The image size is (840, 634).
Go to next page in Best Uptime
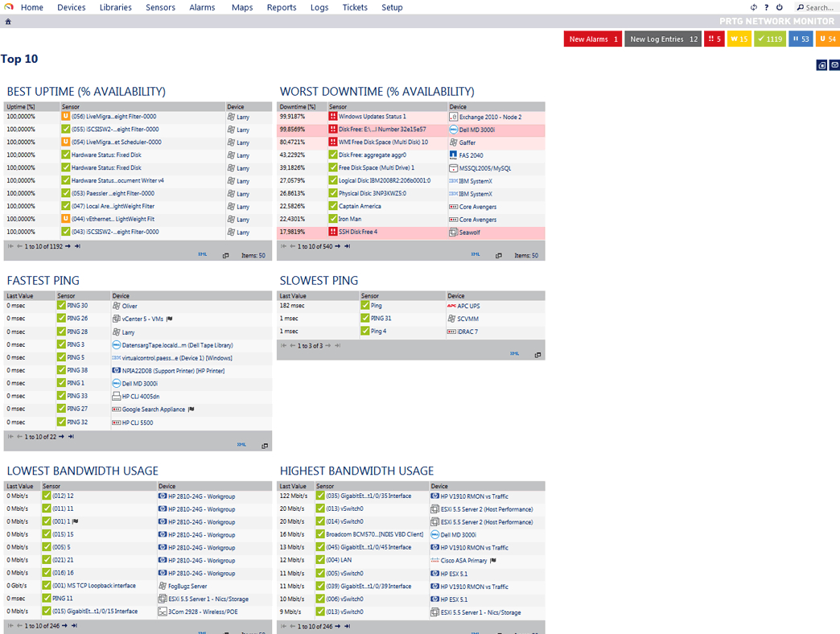click(x=68, y=246)
